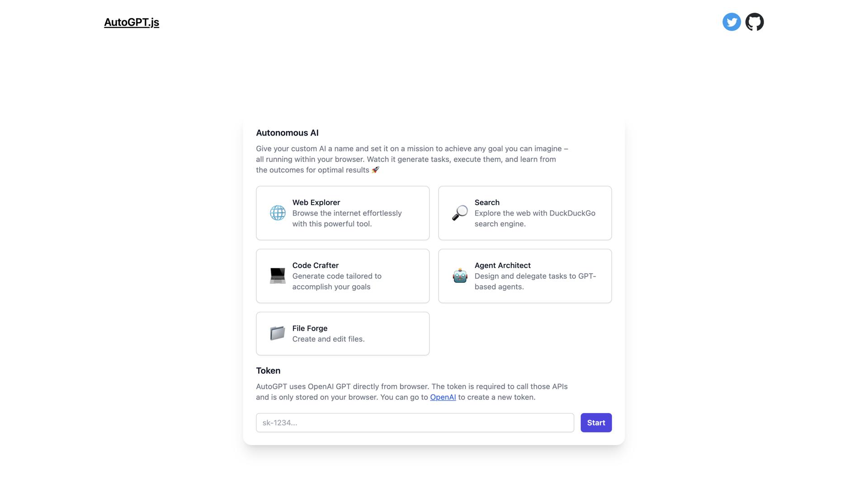Focus the sk-1234 token input field

tap(415, 422)
